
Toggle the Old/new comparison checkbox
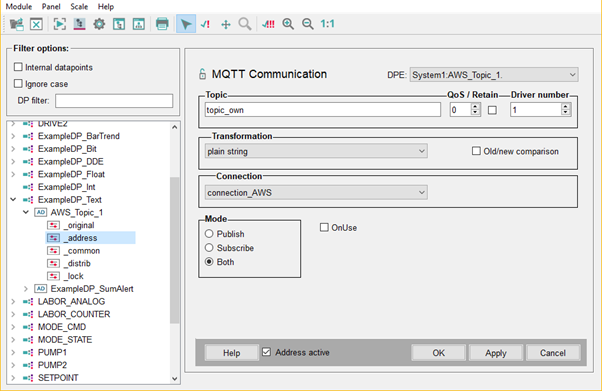pyautogui.click(x=476, y=151)
